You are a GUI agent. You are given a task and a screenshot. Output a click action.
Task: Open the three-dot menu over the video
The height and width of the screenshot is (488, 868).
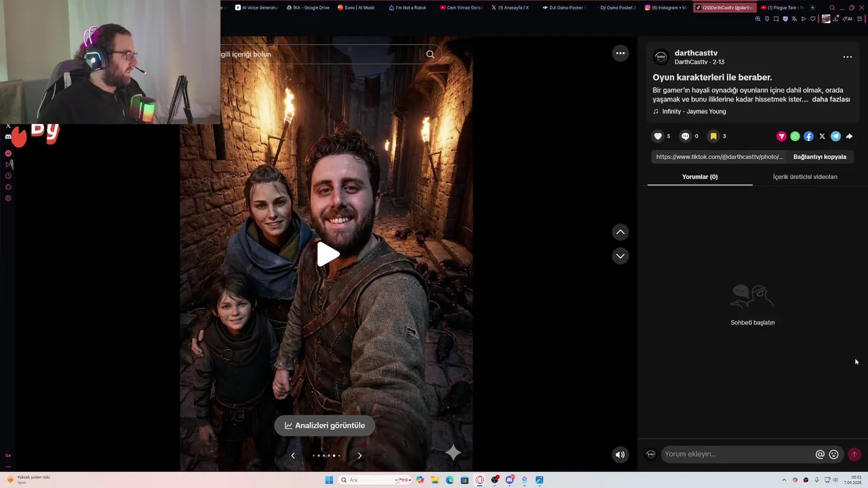[620, 53]
